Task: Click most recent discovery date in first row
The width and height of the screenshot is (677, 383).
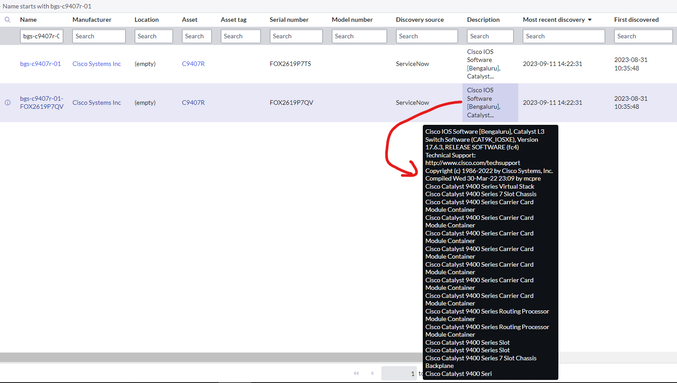Action: coord(552,63)
